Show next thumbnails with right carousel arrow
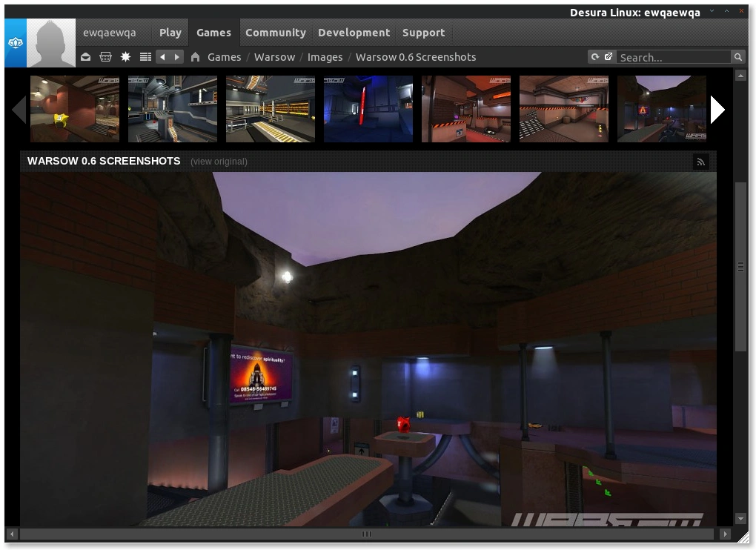The image size is (756, 550). (717, 110)
